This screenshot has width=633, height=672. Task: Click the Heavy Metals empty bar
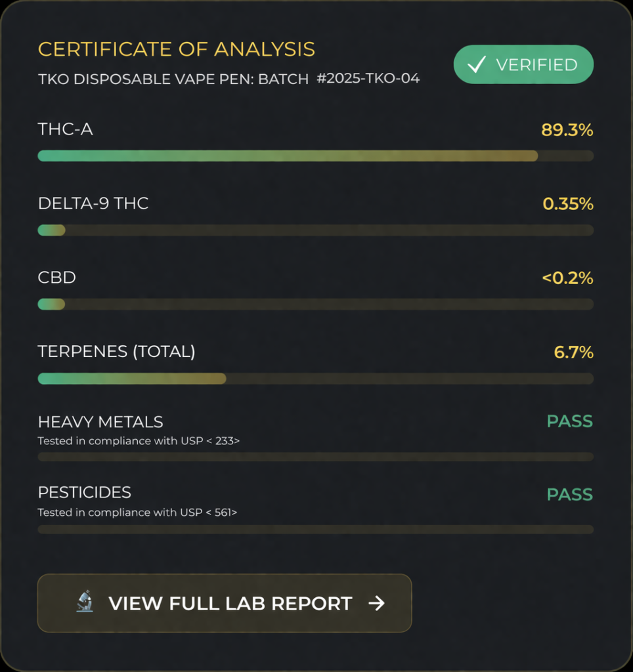316,457
